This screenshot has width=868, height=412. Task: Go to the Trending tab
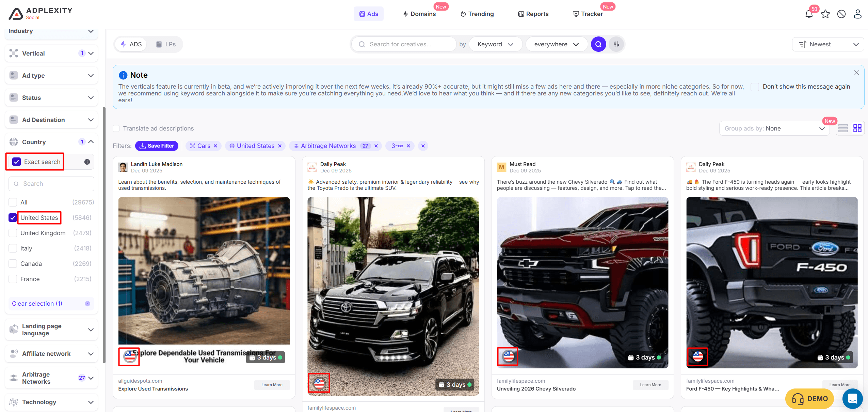(x=477, y=14)
